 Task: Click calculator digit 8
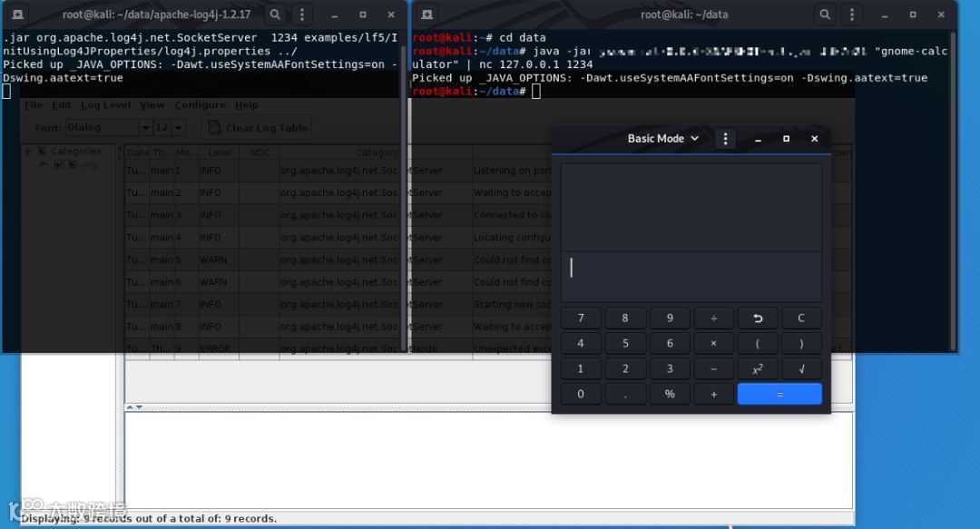tap(625, 318)
